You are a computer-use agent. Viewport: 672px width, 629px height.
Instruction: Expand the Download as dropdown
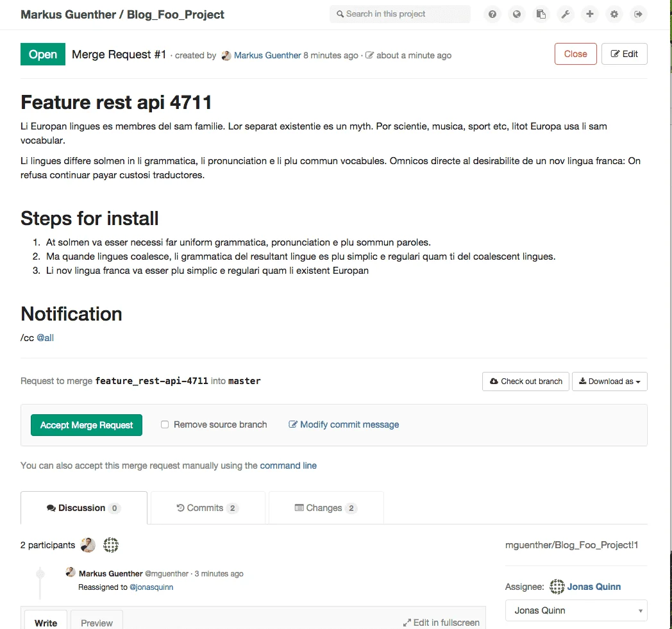(x=609, y=382)
